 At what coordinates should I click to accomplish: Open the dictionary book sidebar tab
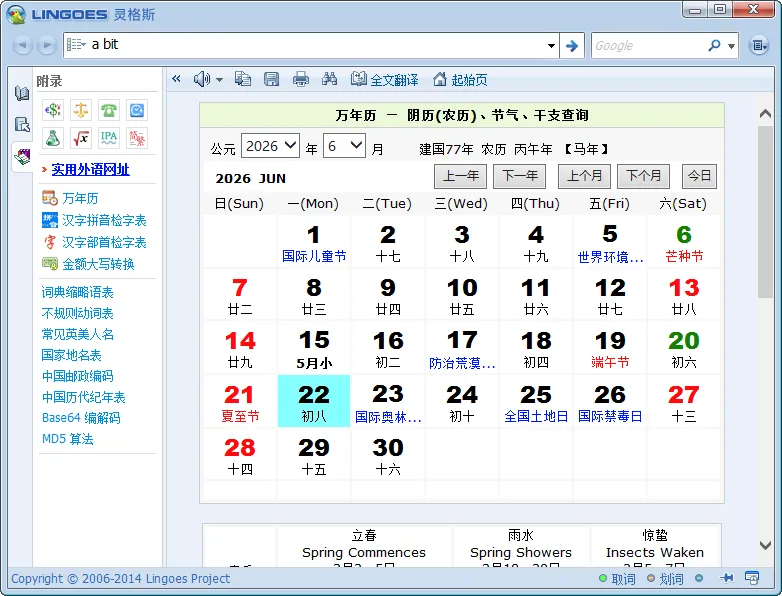(22, 93)
